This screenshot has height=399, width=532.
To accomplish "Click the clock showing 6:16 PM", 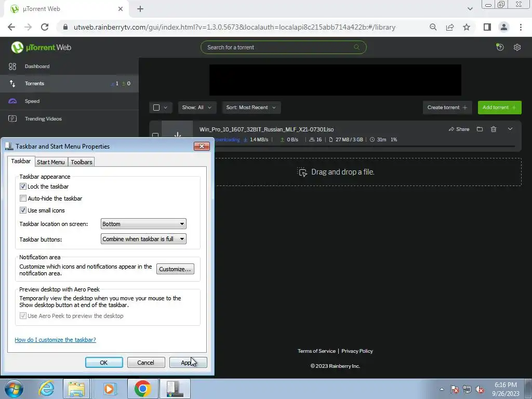I will (506, 385).
